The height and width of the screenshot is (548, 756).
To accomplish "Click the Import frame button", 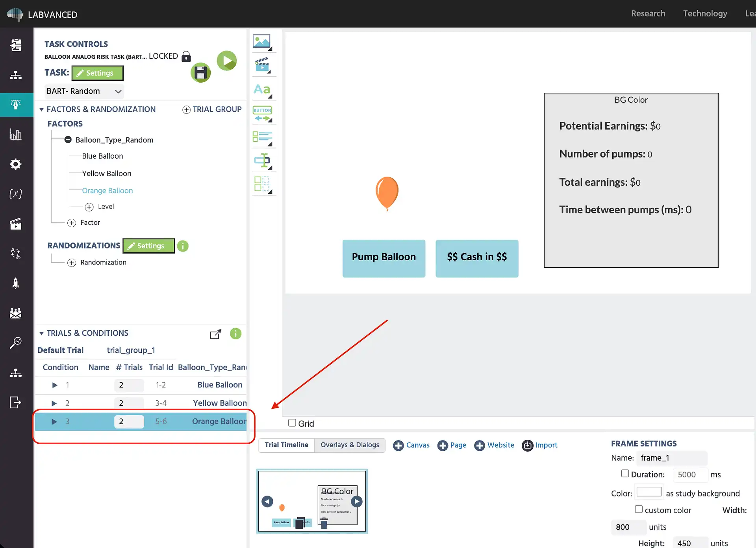I will click(x=539, y=445).
